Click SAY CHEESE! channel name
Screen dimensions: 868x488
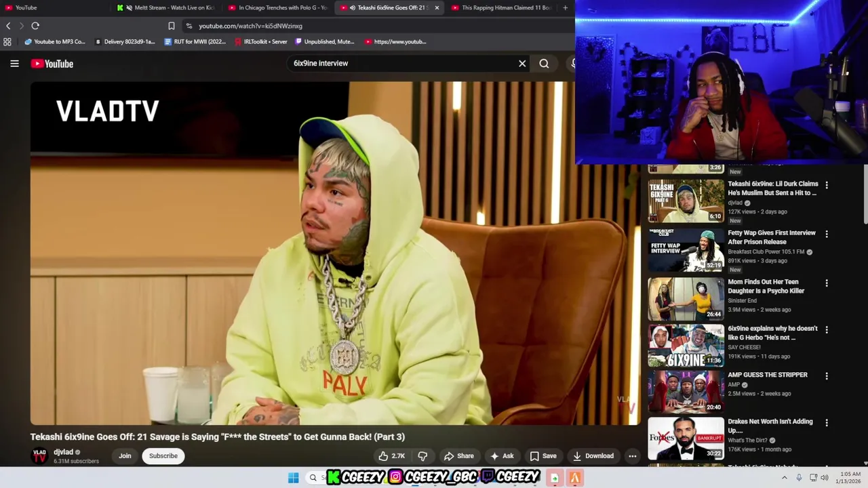[744, 347]
